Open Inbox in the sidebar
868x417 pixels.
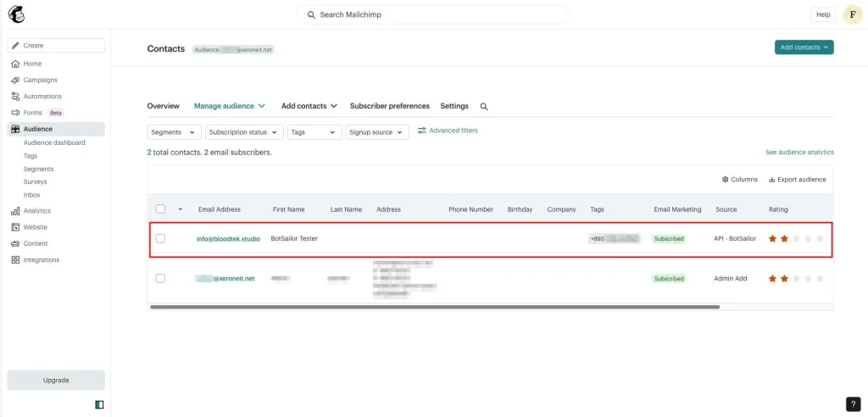(x=31, y=195)
